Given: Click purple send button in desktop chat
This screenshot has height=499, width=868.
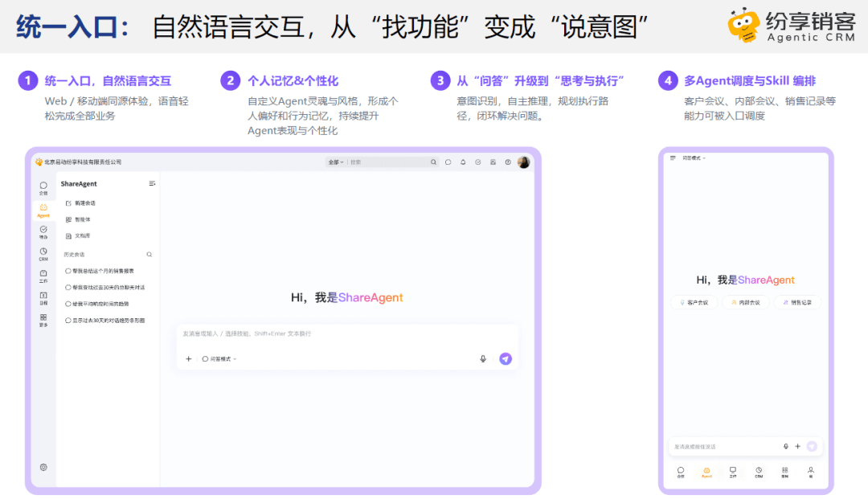Looking at the screenshot, I should click(506, 359).
